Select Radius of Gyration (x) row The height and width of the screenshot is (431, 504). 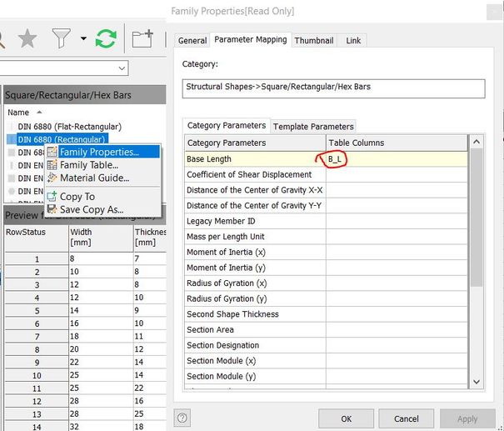click(x=326, y=283)
